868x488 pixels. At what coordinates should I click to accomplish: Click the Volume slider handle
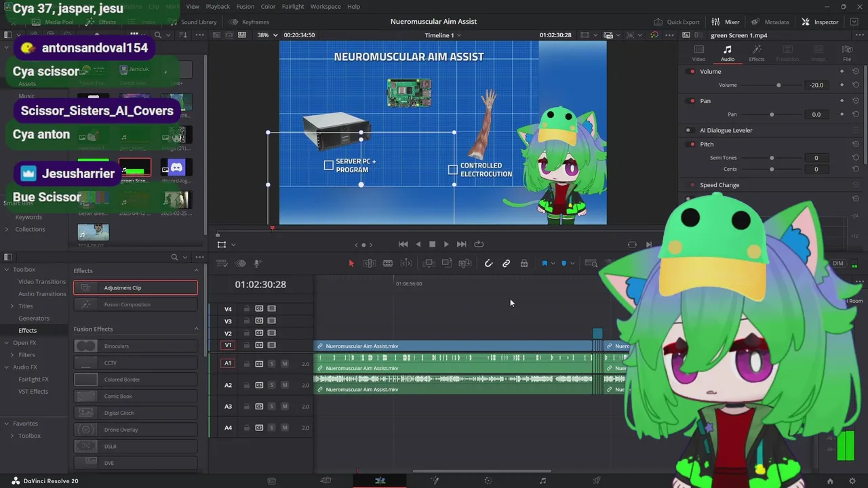pyautogui.click(x=778, y=85)
